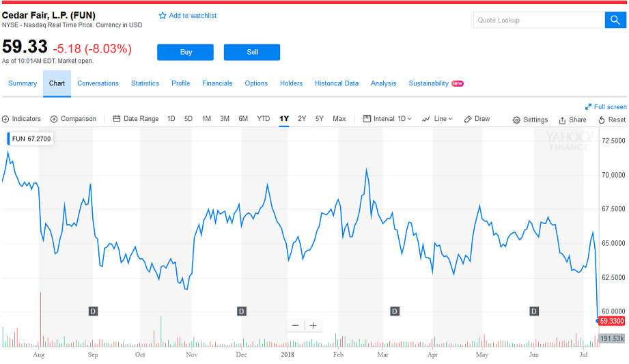The width and height of the screenshot is (629, 364).
Task: Open the Options tab
Action: click(x=256, y=83)
